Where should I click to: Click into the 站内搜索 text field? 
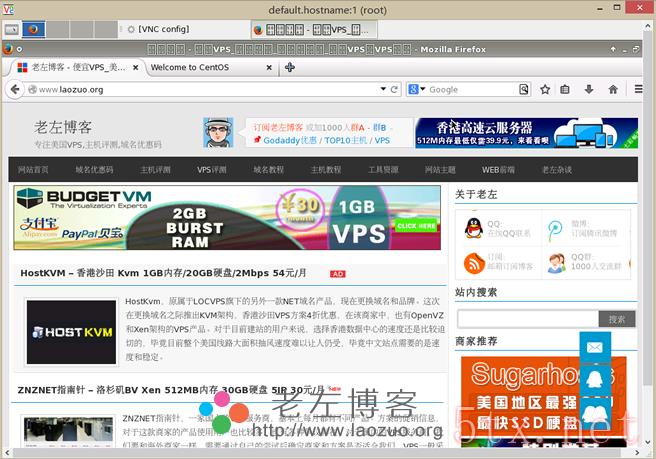point(528,319)
